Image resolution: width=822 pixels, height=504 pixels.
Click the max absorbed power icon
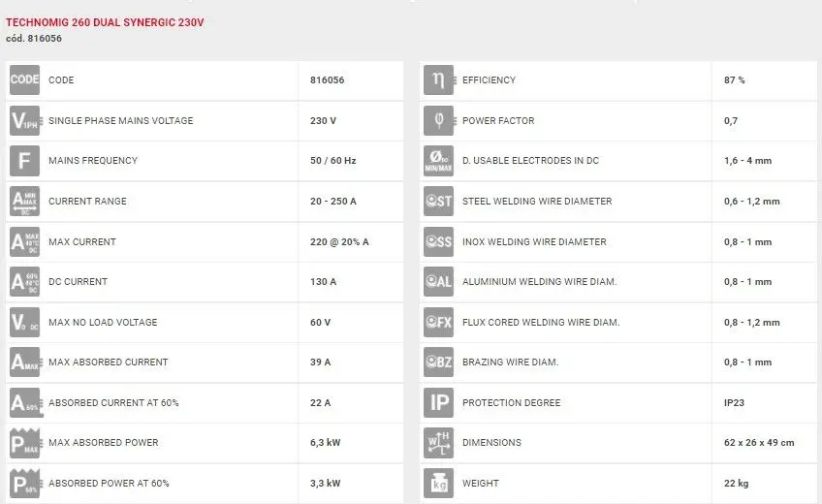tap(24, 443)
